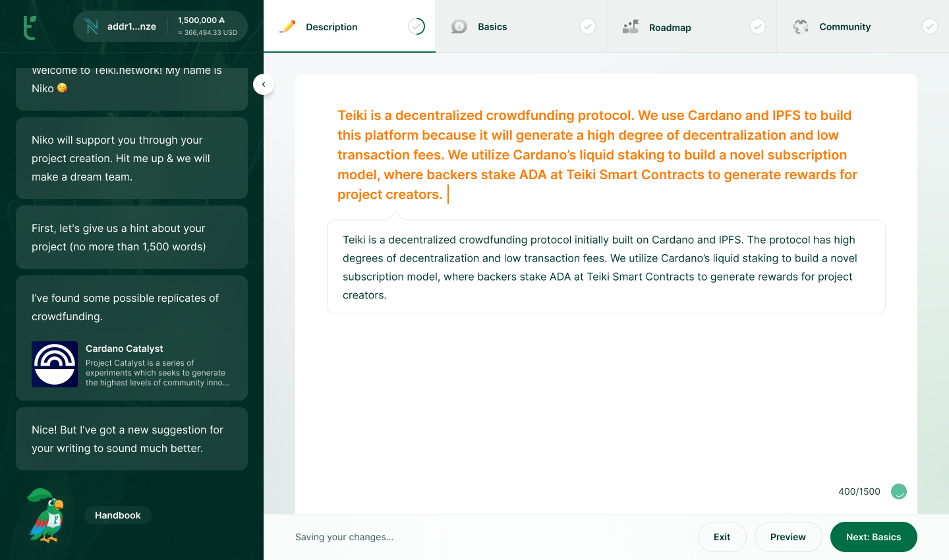Click the Basics tab checkmark circle

point(587,26)
